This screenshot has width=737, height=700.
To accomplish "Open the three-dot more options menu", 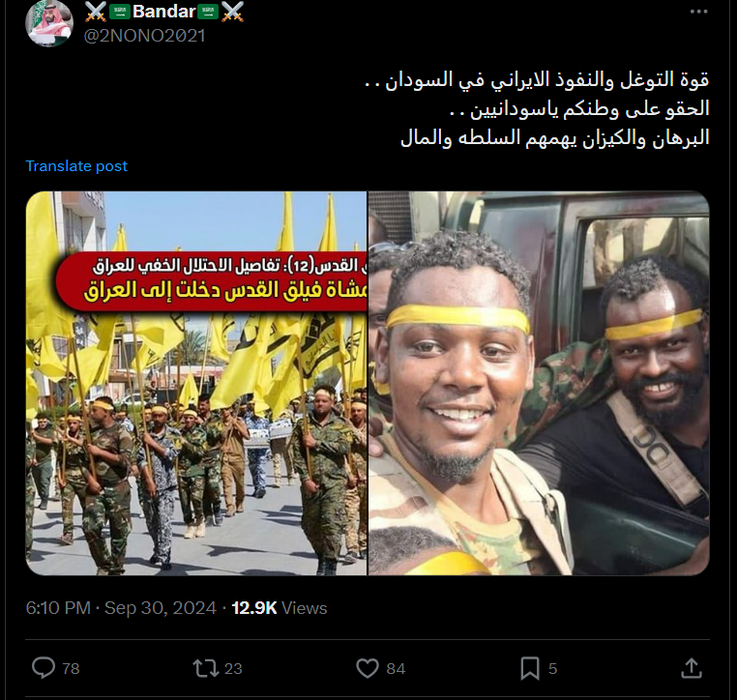I will coord(698,12).
